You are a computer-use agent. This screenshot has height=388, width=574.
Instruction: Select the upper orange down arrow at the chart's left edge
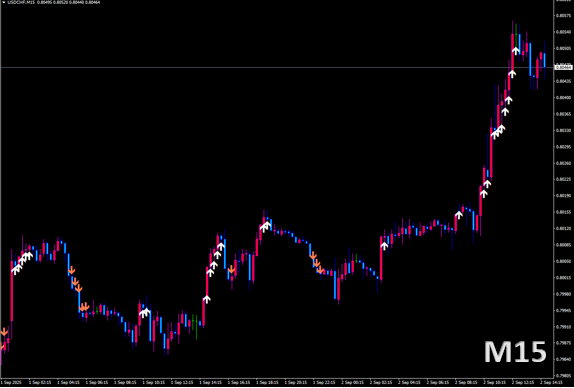4,332
